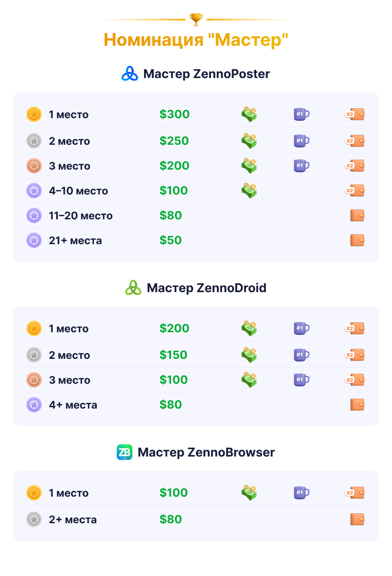Click the blue ZennoPoster logo icon
392x576 pixels.
pyautogui.click(x=130, y=74)
